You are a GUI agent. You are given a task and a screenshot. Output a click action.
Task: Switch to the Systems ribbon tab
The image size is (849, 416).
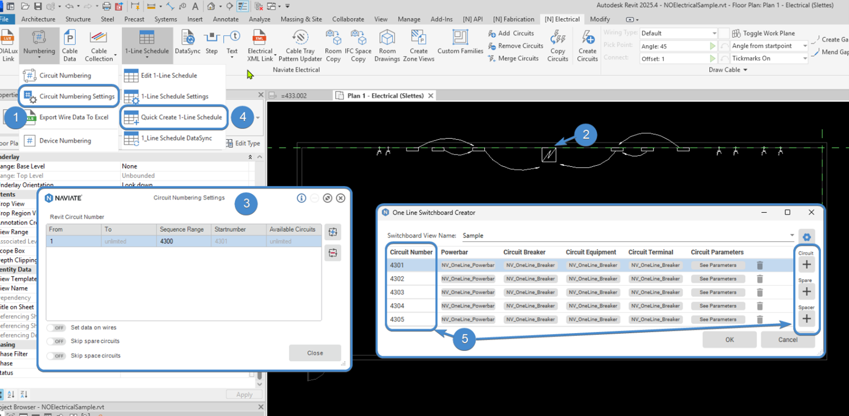166,19
